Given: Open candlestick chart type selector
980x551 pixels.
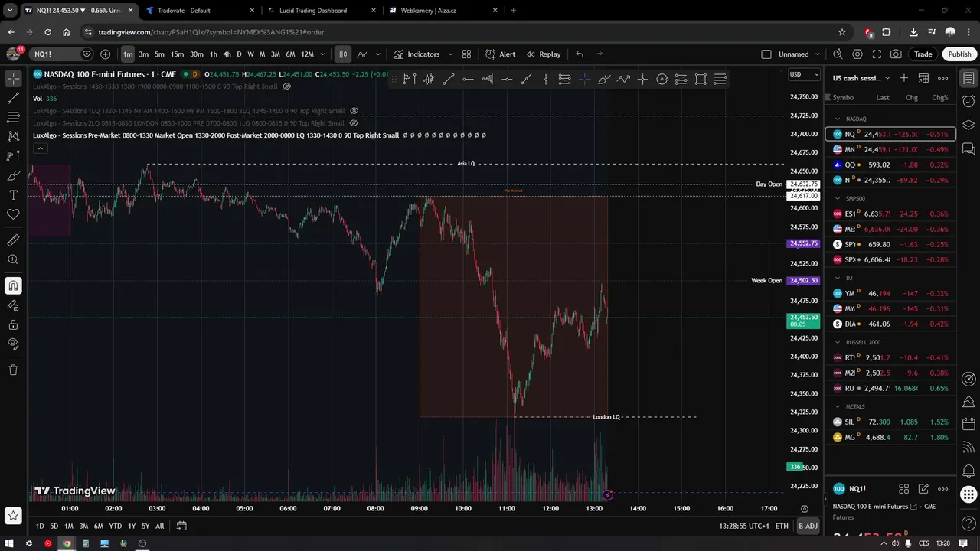Looking at the screenshot, I should pyautogui.click(x=343, y=54).
